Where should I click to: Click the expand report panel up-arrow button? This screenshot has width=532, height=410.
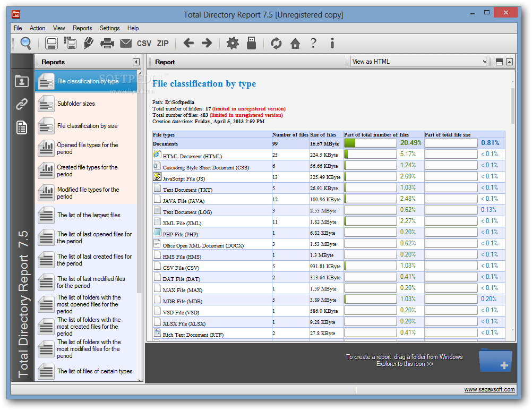[x=509, y=62]
